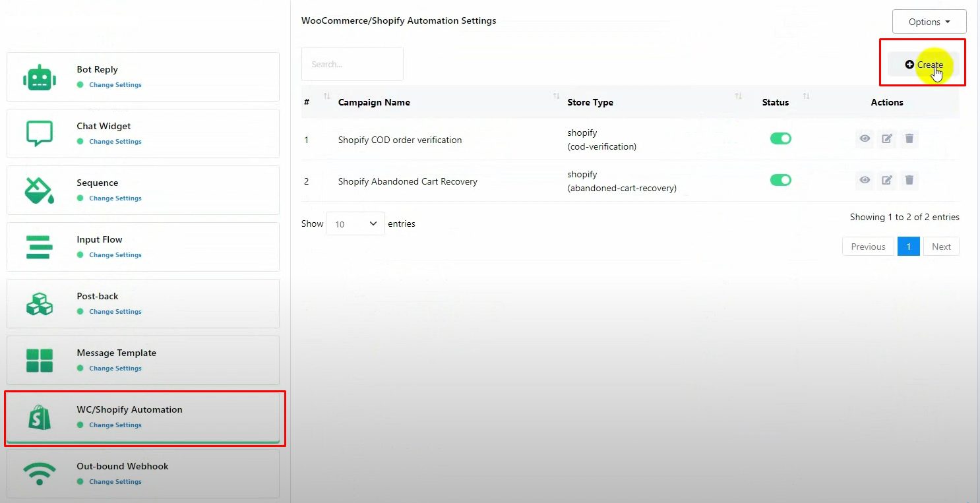Delete the Shopify Abandoned Cart Recovery campaign
This screenshot has height=503, width=980.
[909, 181]
